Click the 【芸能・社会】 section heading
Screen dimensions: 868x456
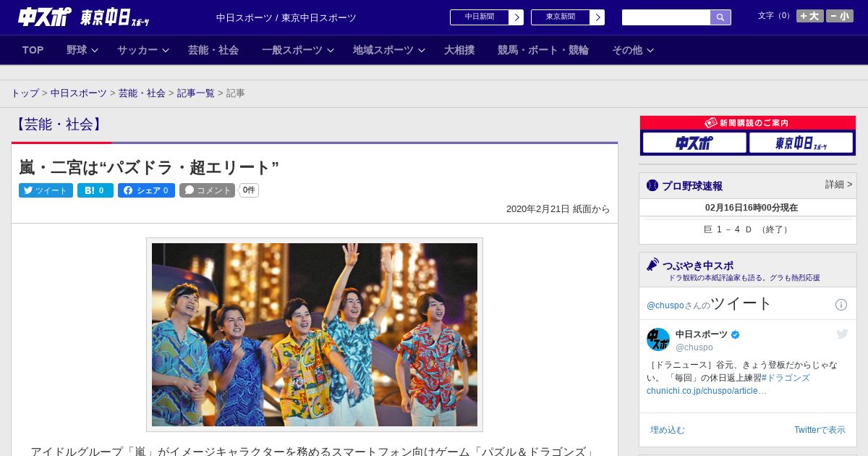(59, 124)
